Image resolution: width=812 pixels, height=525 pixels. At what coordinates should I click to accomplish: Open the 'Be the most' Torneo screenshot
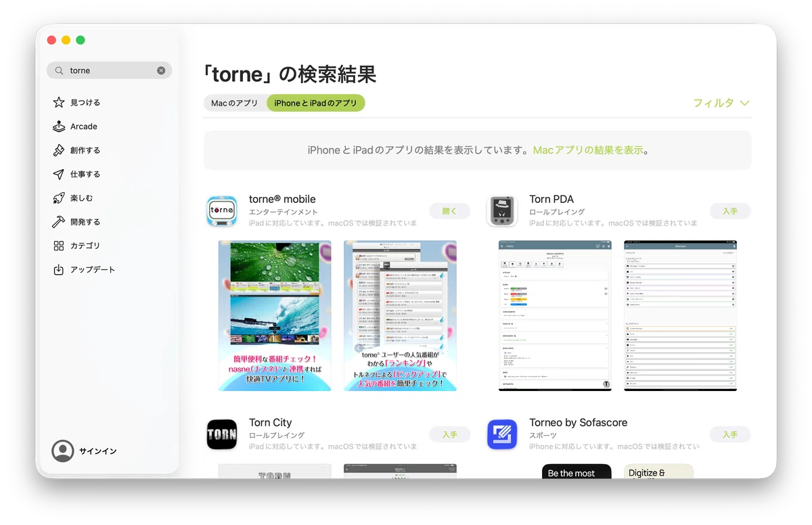point(577,472)
